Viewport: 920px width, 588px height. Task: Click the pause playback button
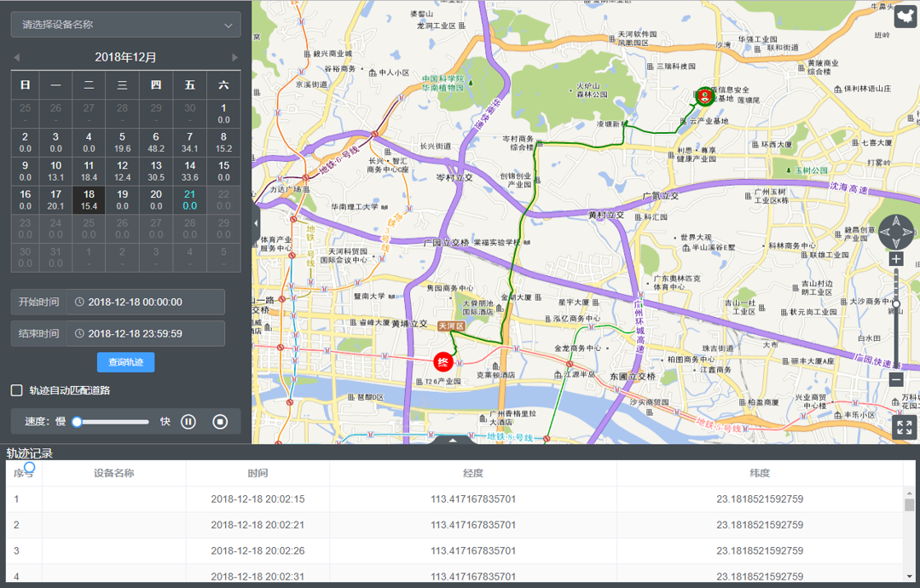pos(188,422)
